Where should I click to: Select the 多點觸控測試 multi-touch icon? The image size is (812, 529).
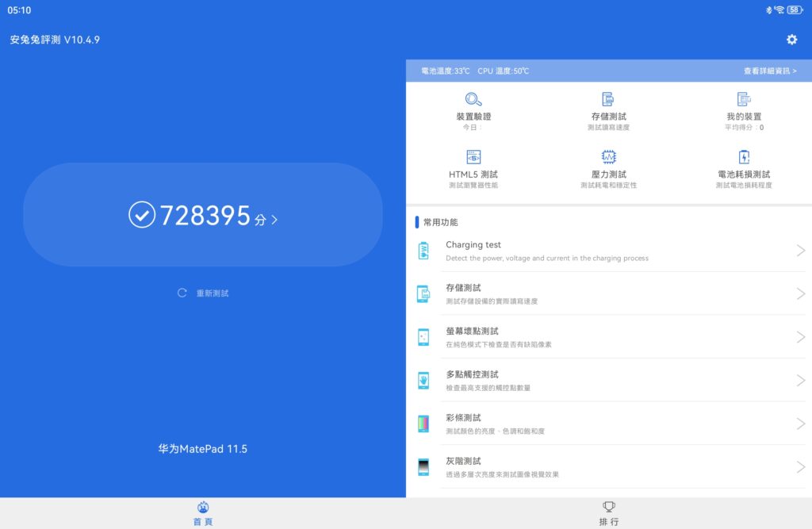point(423,381)
